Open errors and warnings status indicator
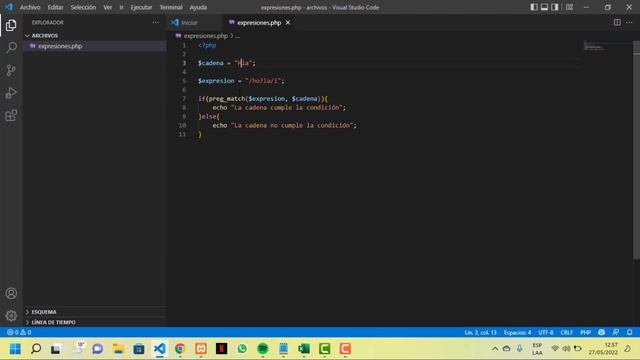Screen dimensions: 640x360 19,332
